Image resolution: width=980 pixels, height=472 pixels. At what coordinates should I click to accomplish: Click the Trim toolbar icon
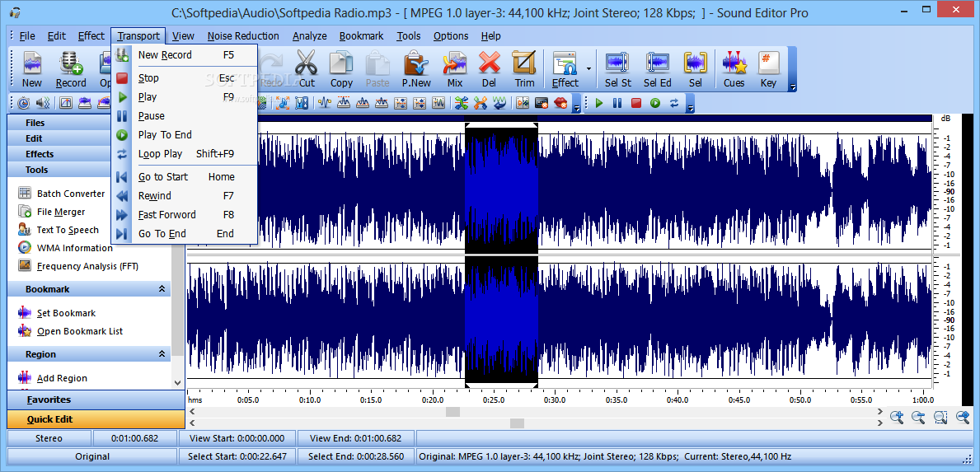coord(524,69)
